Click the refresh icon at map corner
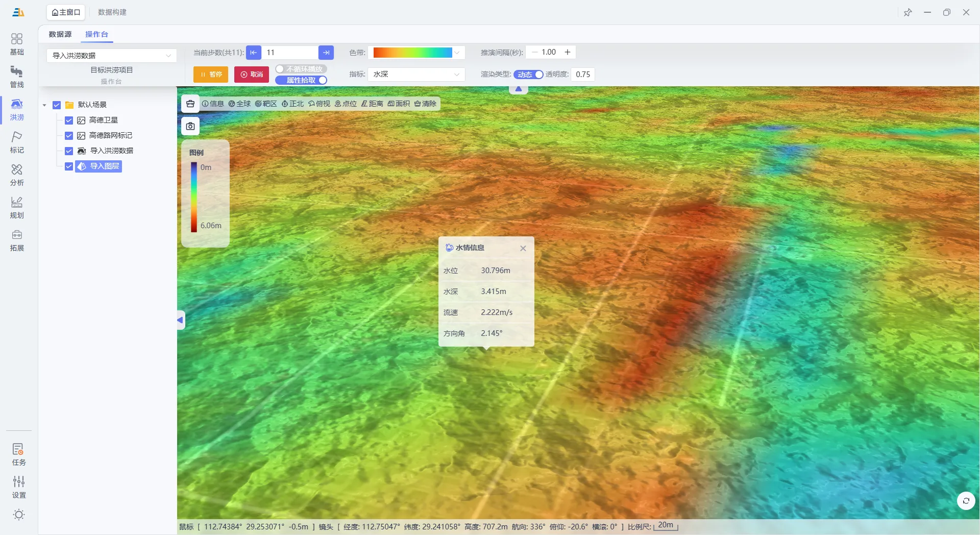Image resolution: width=980 pixels, height=535 pixels. click(966, 501)
